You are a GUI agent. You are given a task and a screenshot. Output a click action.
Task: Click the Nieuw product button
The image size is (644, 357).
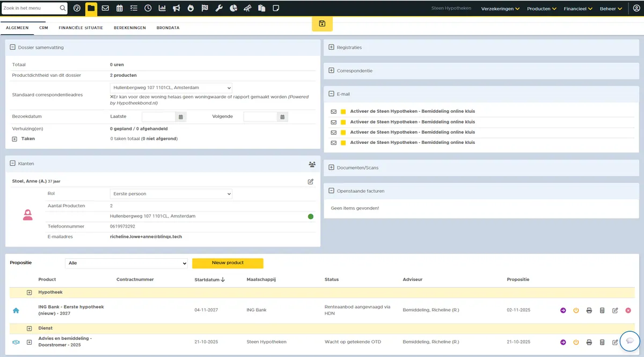228,263
